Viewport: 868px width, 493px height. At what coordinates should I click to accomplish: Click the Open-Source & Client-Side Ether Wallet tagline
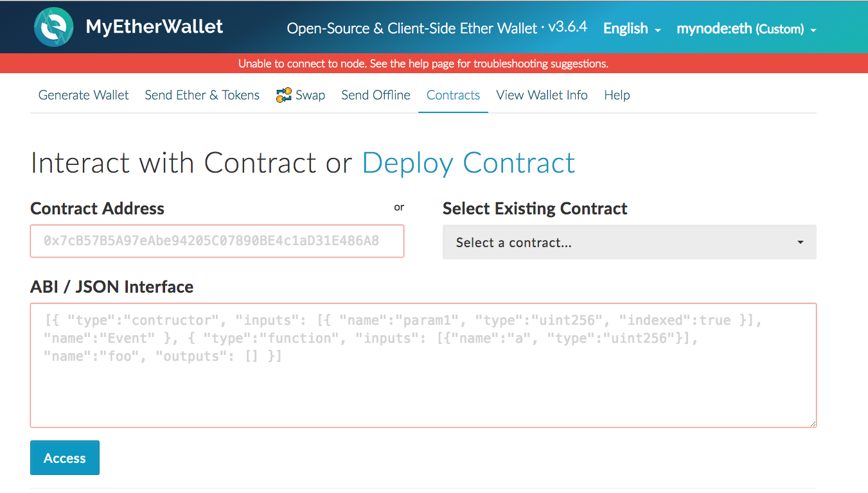(x=412, y=29)
